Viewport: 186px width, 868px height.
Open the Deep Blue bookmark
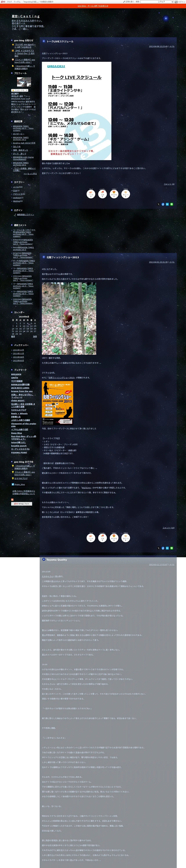17,433
